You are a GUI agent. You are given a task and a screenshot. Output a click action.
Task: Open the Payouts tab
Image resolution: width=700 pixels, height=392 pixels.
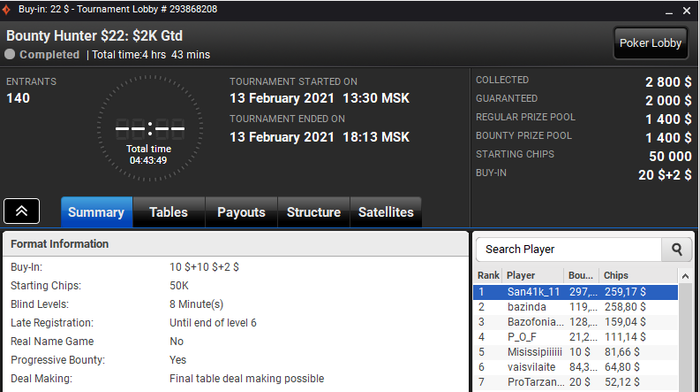242,212
